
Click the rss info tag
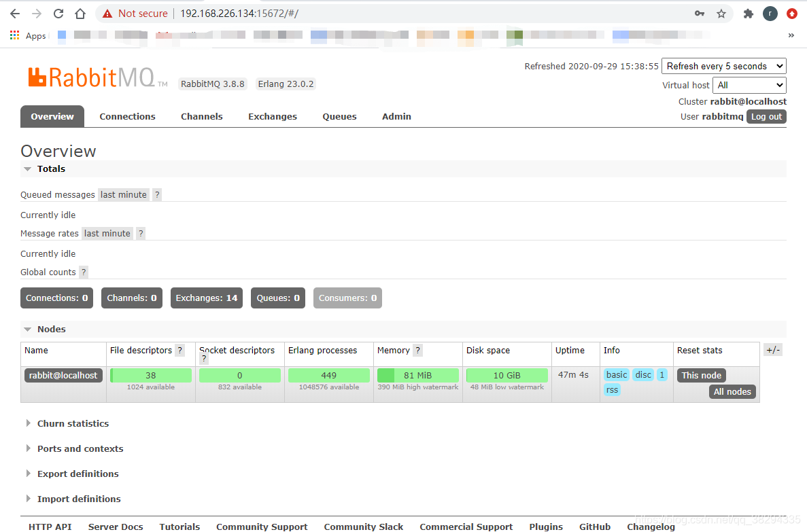pyautogui.click(x=612, y=389)
